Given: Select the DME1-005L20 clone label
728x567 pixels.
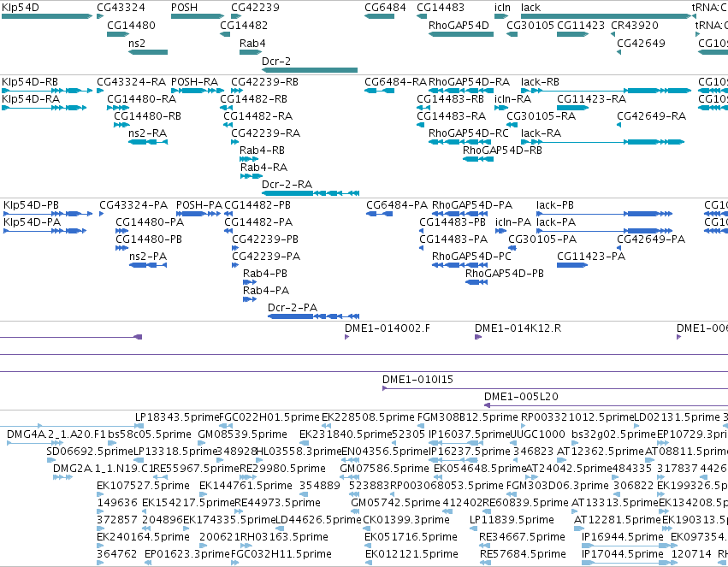Looking at the screenshot, I should point(521,397).
